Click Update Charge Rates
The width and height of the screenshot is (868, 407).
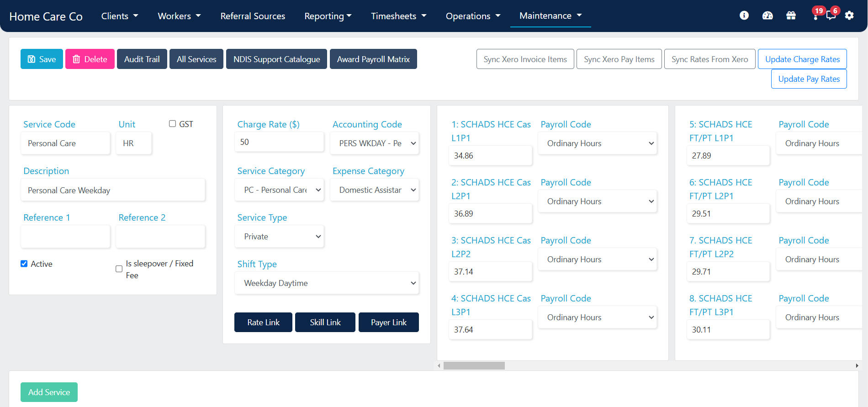(802, 59)
